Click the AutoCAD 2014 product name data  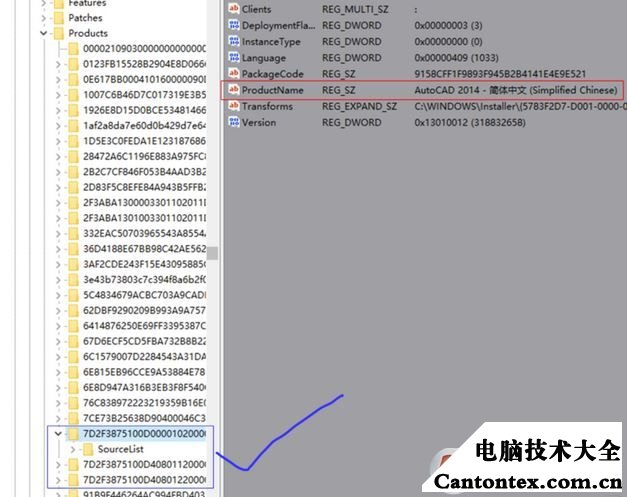tap(516, 90)
